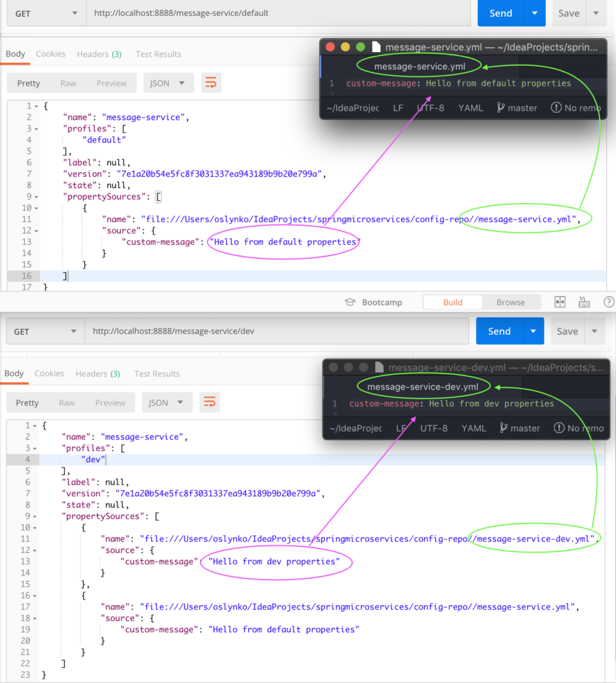Open the keyboard shortcuts icon
616x683 pixels.
[585, 302]
